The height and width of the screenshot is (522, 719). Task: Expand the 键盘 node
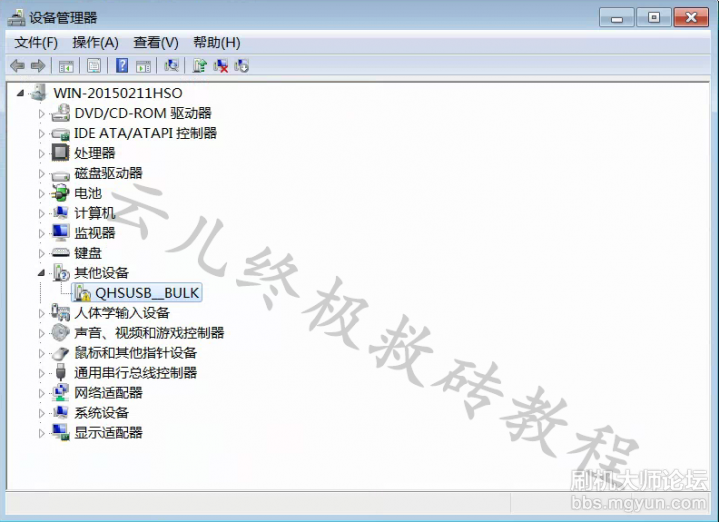pyautogui.click(x=42, y=253)
